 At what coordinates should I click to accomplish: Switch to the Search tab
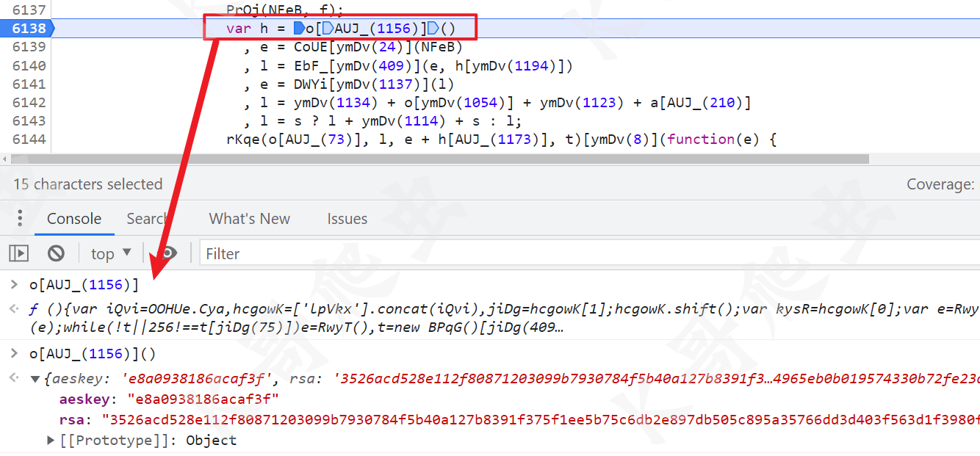[x=147, y=219]
